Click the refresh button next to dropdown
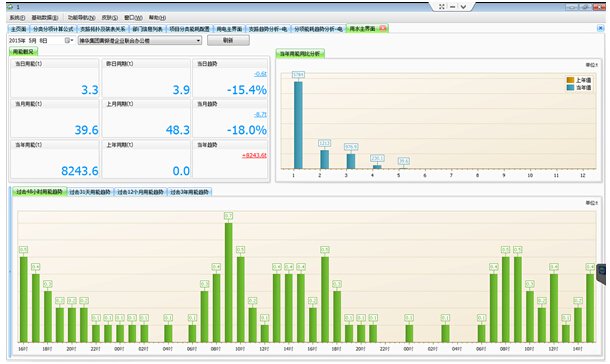The height and width of the screenshot is (364, 610). coord(228,40)
